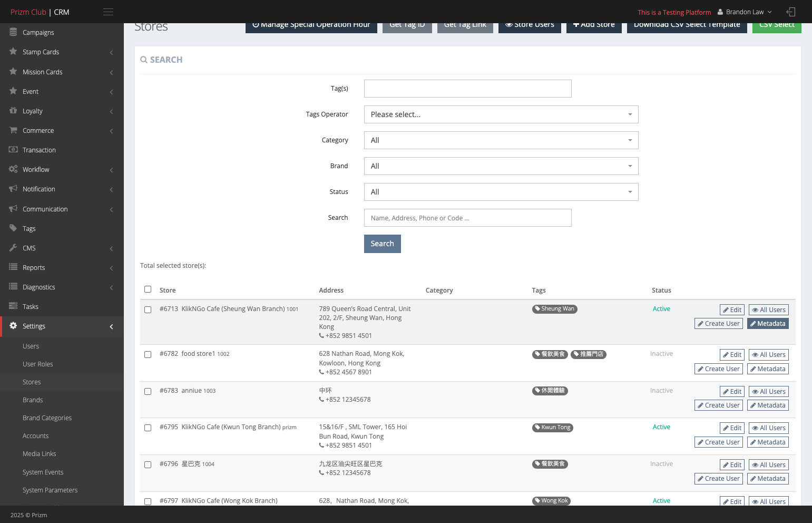Image resolution: width=812 pixels, height=523 pixels.
Task: Open the Brandon Law user menu
Action: [x=745, y=12]
